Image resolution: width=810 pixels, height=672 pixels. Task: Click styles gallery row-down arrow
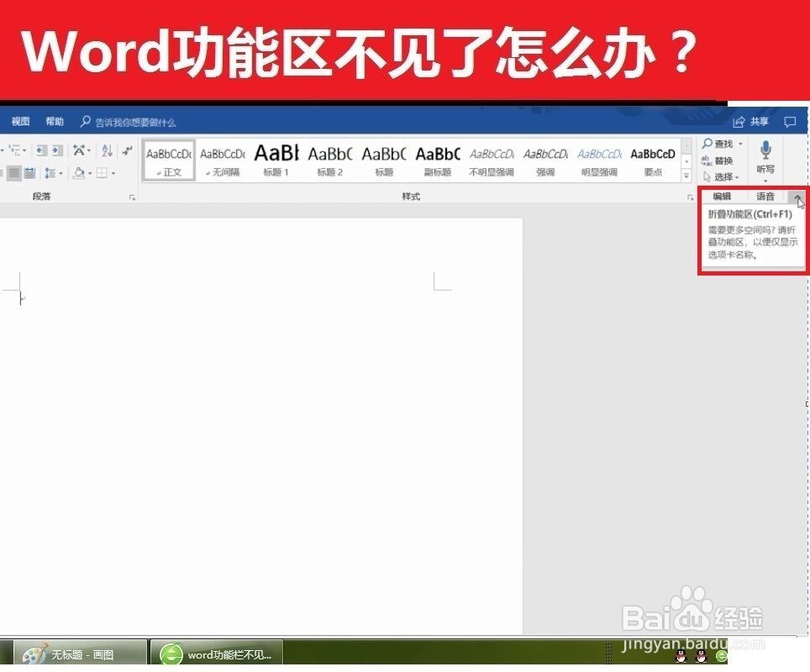coord(686,161)
